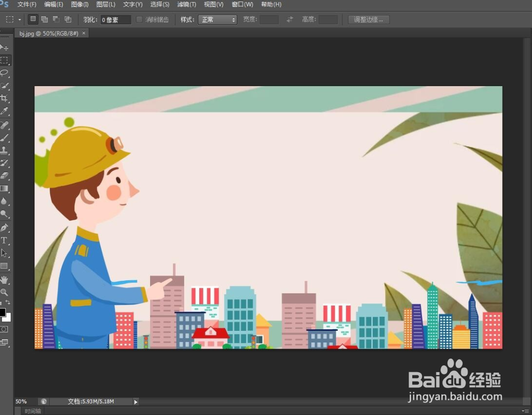The height and width of the screenshot is (415, 532).
Task: Select the Dodge tool
Action: pos(5,214)
